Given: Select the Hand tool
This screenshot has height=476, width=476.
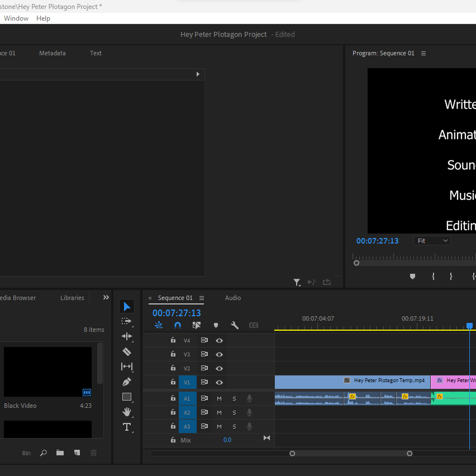Looking at the screenshot, I should [x=127, y=412].
